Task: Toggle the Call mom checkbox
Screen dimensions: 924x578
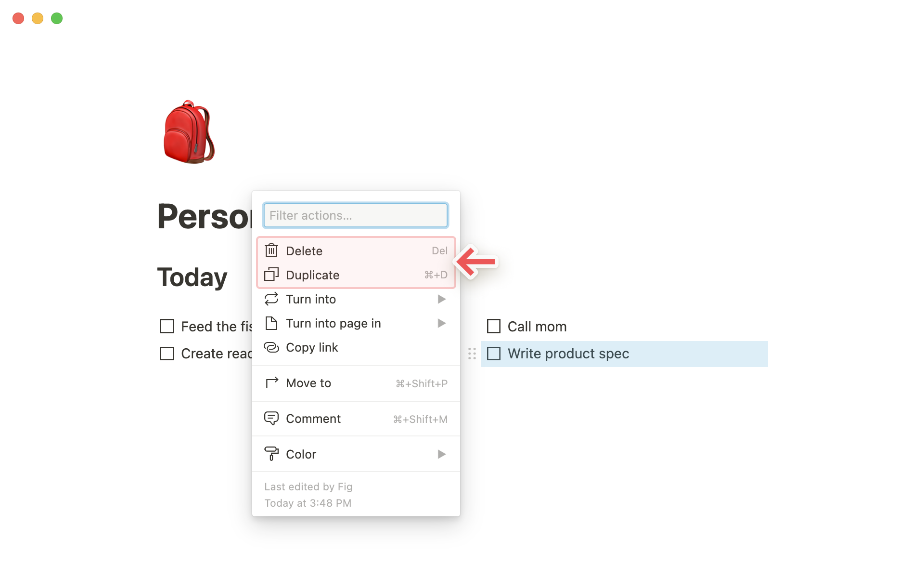Action: (494, 326)
